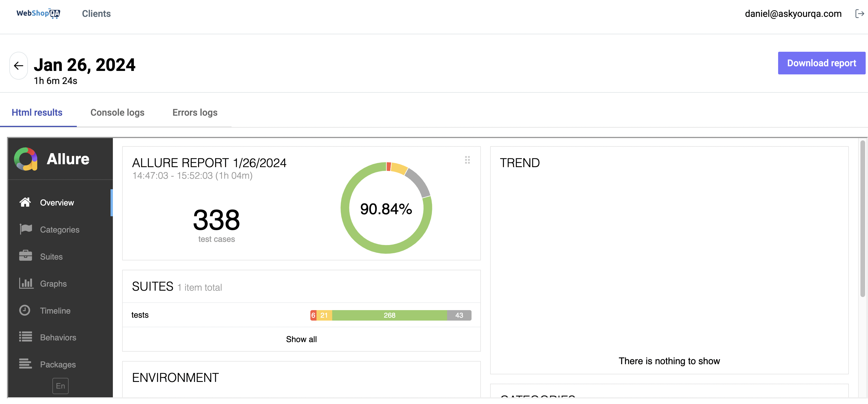Click the '1 item total' label
The height and width of the screenshot is (404, 868).
[200, 287]
